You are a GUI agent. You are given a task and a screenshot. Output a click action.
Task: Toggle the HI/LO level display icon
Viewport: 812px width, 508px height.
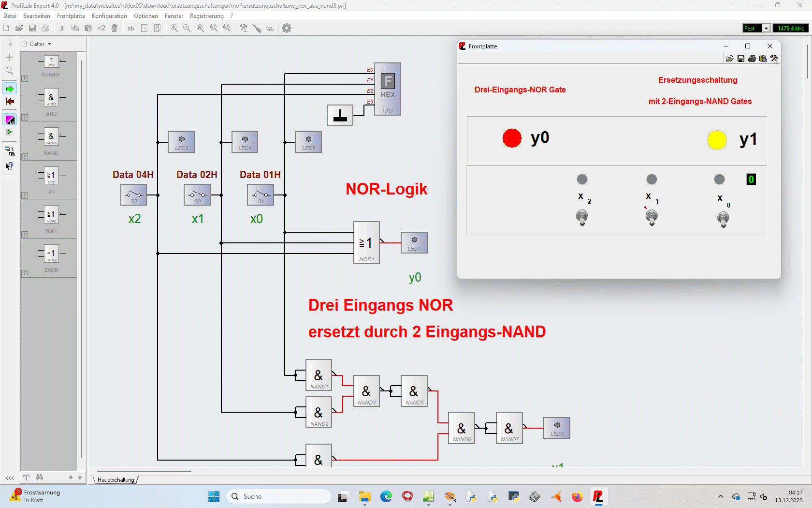[x=10, y=120]
